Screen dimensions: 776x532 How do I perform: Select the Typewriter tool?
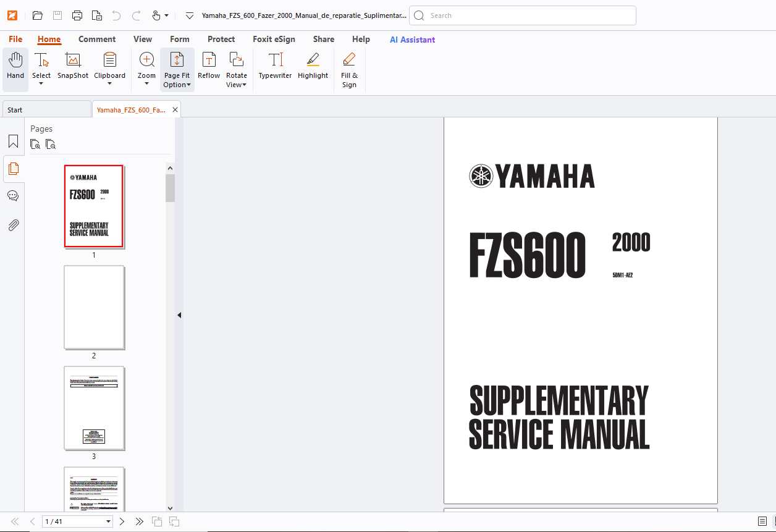pos(275,66)
